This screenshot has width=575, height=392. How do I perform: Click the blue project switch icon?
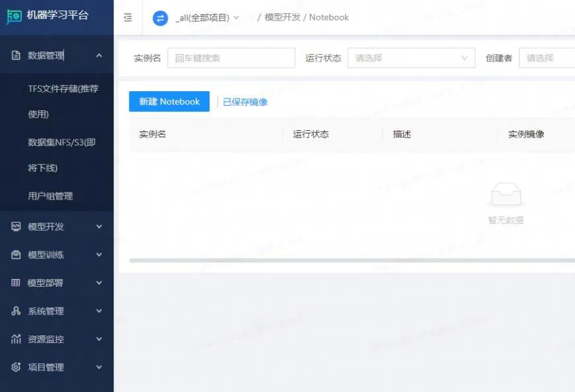(x=160, y=18)
